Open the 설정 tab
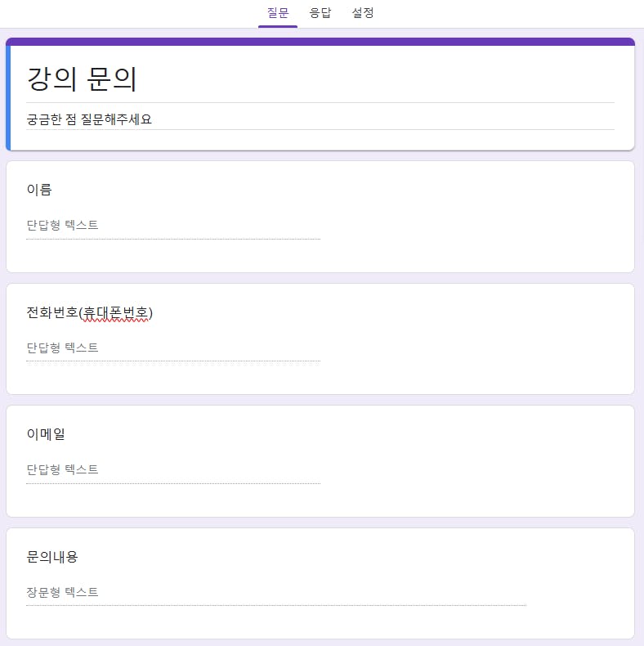 [x=362, y=13]
